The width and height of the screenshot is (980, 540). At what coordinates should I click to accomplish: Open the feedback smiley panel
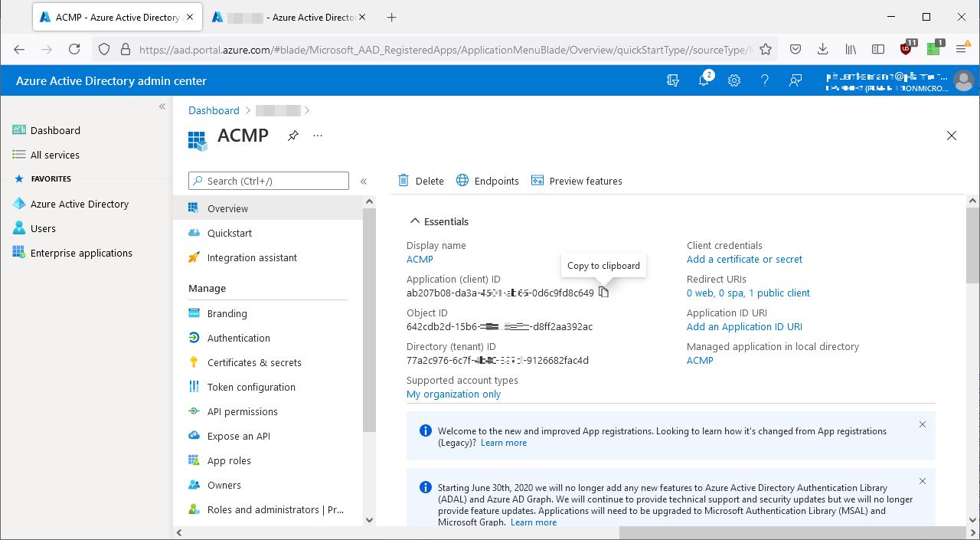[795, 80]
